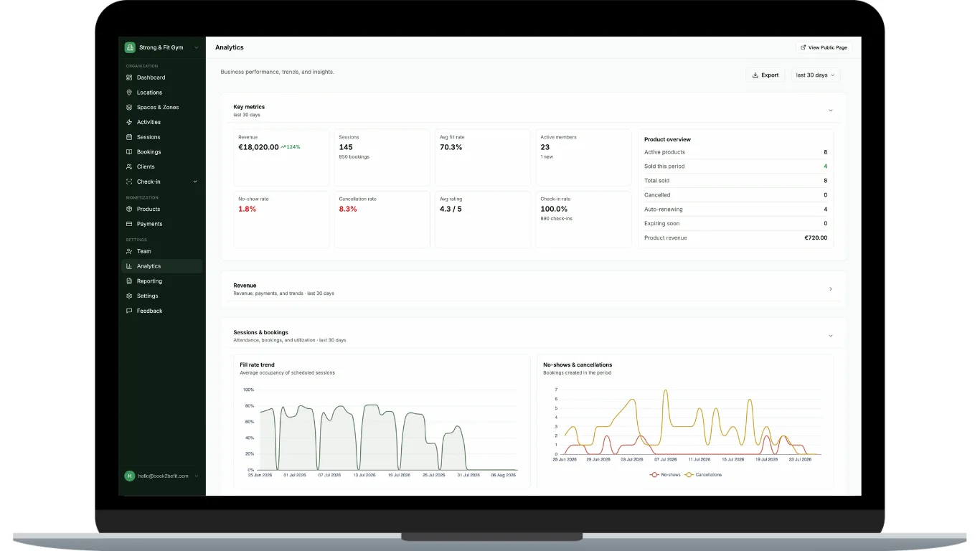Click the Auto-renewing row in Product overview

click(x=735, y=209)
